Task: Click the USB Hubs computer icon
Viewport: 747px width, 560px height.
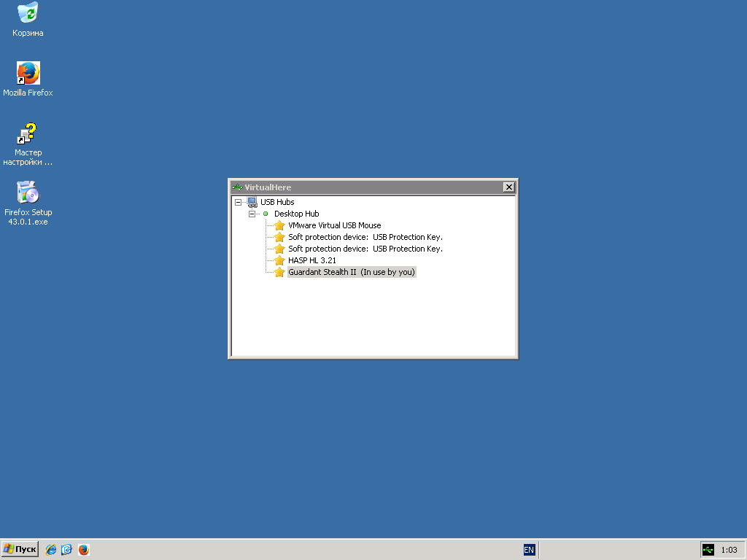Action: [x=252, y=202]
